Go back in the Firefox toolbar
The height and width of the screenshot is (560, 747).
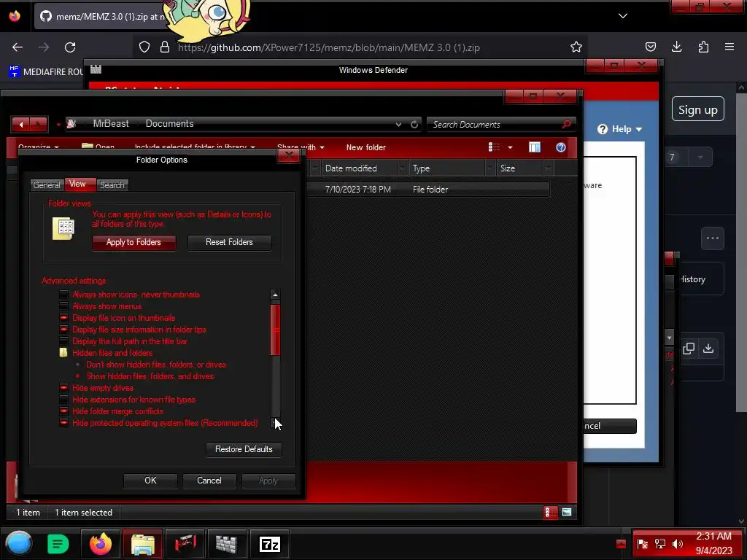(x=18, y=47)
